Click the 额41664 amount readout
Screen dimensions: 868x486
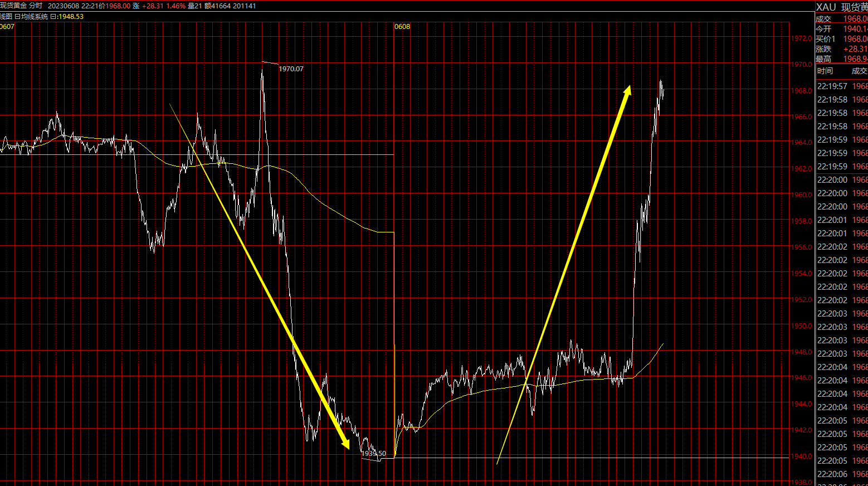[x=217, y=6]
